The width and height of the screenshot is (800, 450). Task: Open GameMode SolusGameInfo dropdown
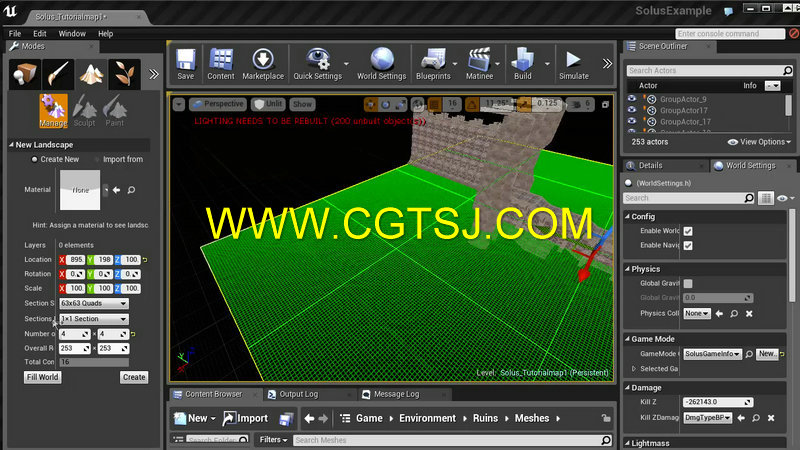(712, 354)
